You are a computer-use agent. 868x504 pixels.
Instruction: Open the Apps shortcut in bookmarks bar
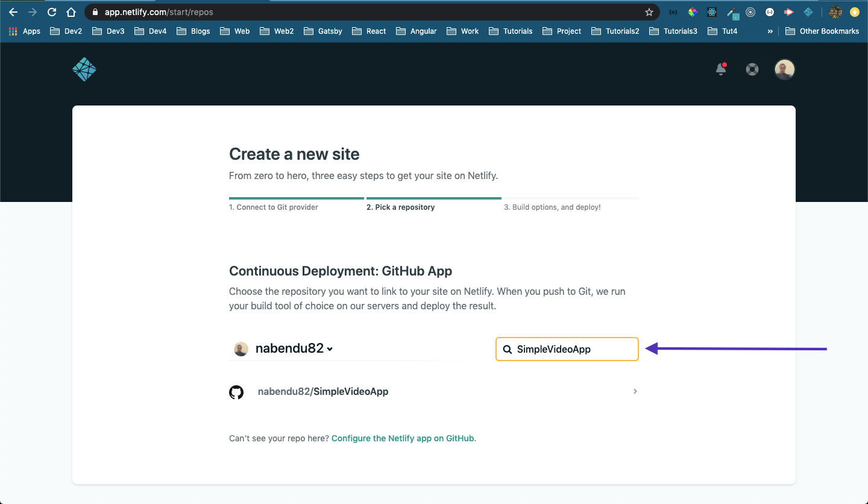pos(25,31)
